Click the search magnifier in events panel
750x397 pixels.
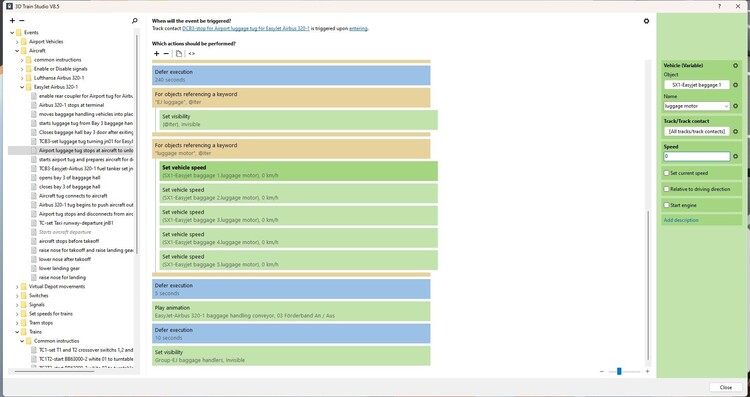pos(134,21)
